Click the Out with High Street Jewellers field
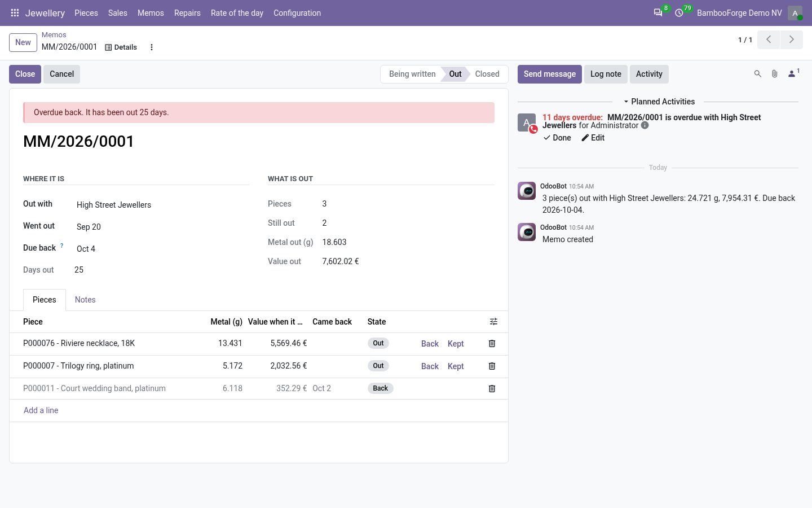812x508 pixels. click(x=162, y=205)
